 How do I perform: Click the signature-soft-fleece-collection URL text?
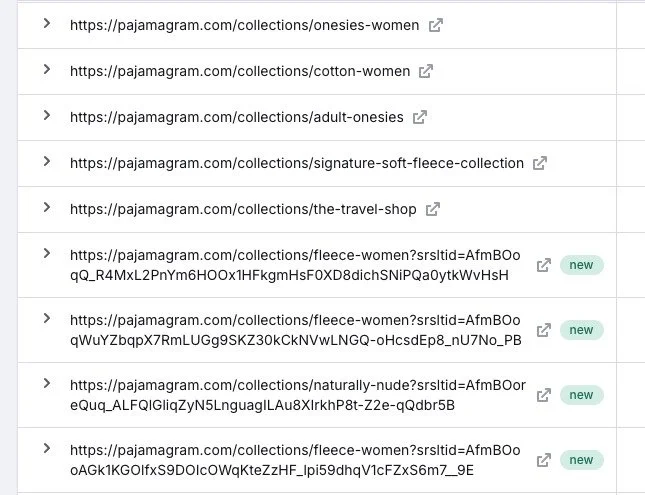tap(297, 164)
